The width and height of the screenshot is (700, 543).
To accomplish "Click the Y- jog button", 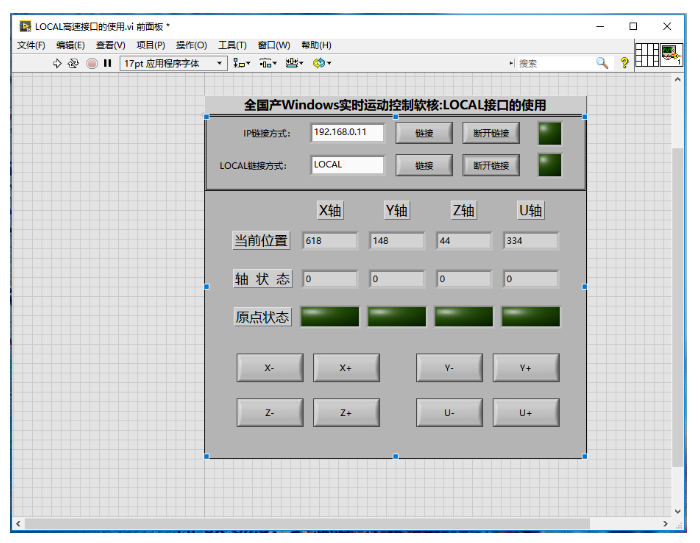I will [x=449, y=368].
